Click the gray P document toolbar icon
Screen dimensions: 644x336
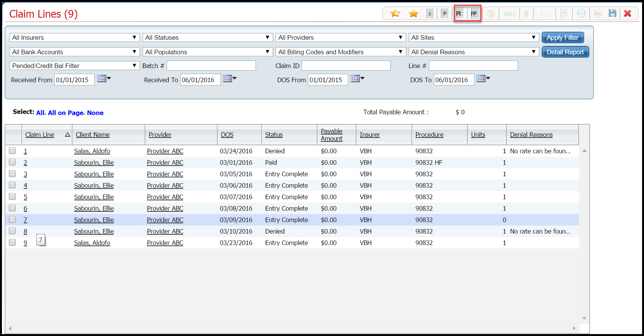(444, 14)
